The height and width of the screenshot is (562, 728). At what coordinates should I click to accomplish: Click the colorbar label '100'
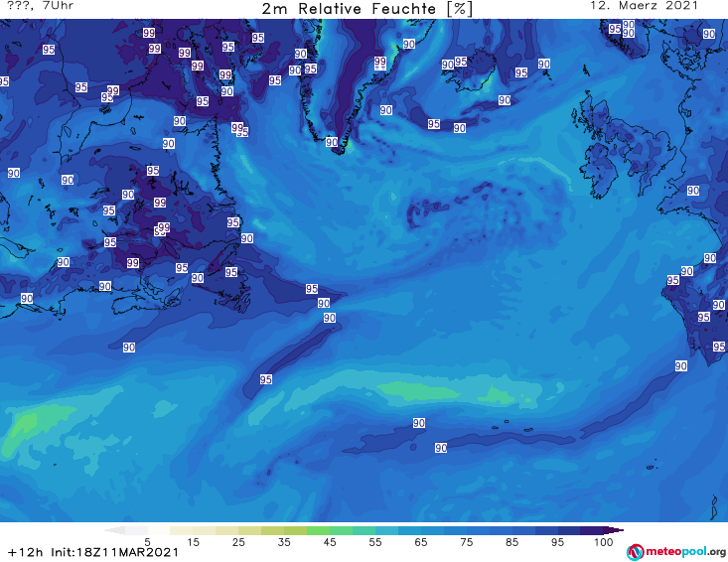tap(603, 541)
